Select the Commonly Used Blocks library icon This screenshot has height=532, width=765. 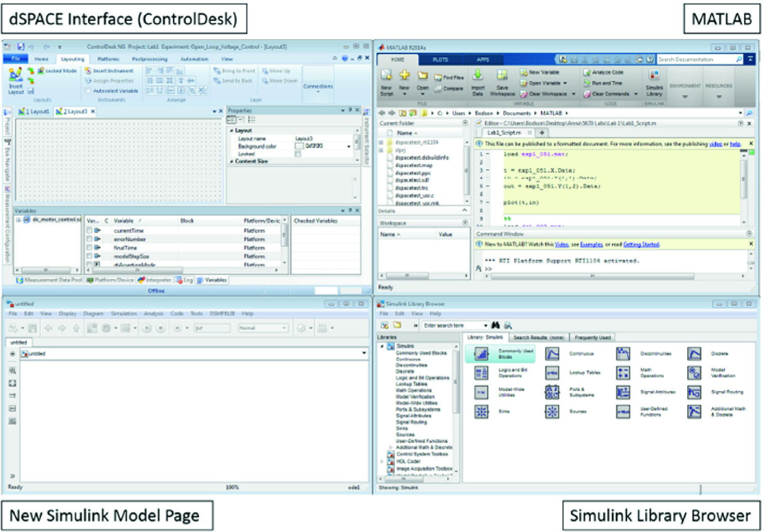click(481, 354)
